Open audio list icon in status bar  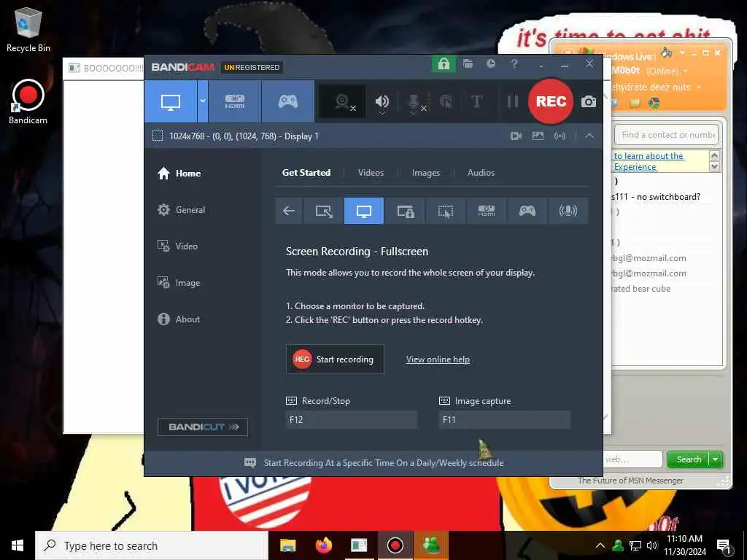560,136
